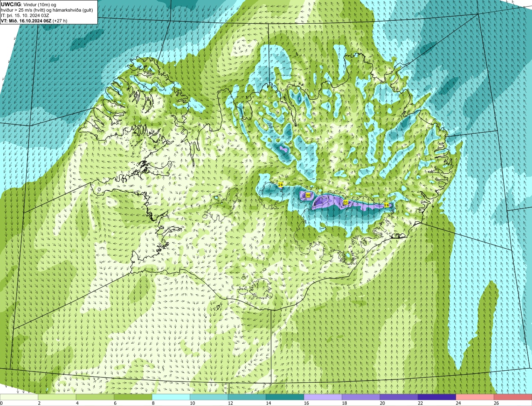Screen dimensions: 532x406
Task: Click scale value 2 on color bar
Action: [39, 403]
